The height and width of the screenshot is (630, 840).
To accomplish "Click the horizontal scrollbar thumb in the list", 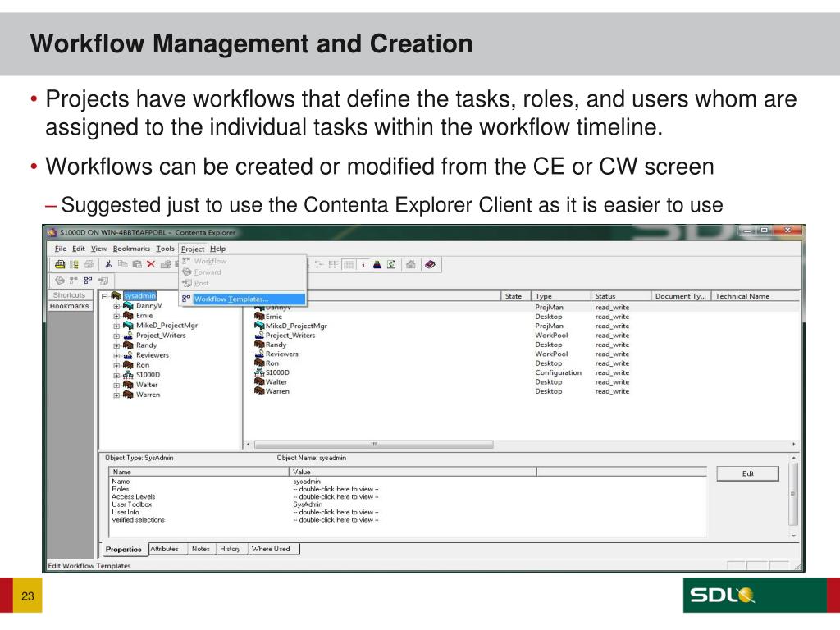I will pos(373,444).
